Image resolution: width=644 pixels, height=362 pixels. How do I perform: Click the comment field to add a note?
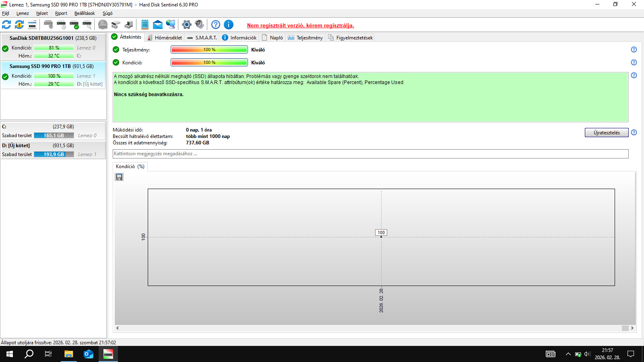click(370, 154)
